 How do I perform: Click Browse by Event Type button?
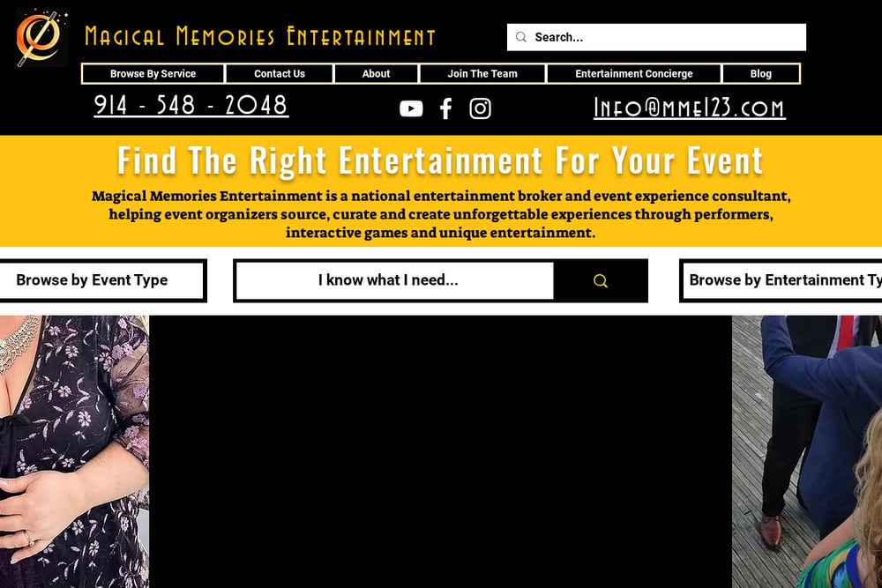pos(101,280)
